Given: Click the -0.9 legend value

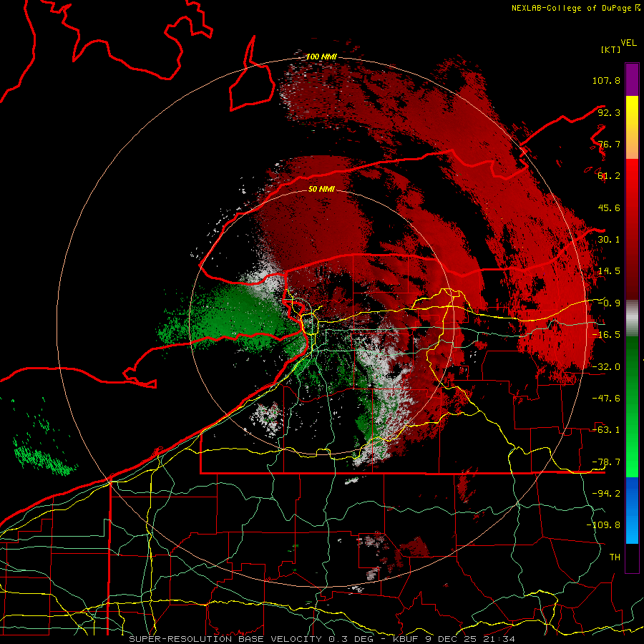Looking at the screenshot, I should [609, 303].
